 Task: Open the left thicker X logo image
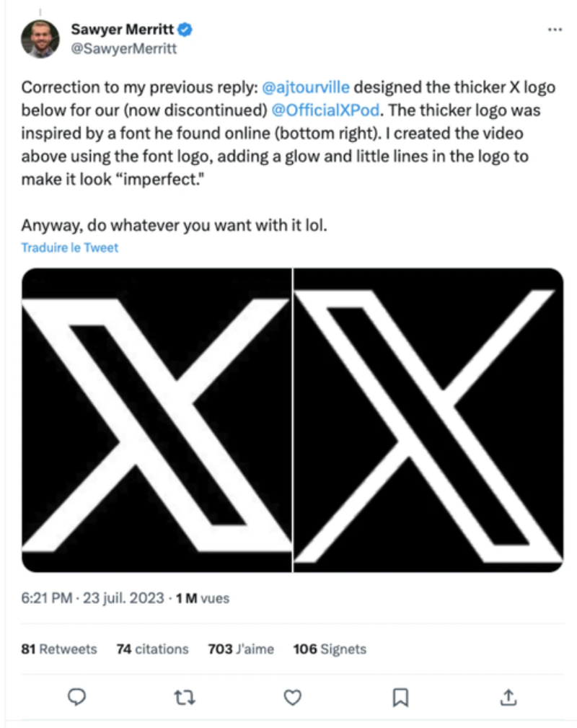tap(157, 420)
